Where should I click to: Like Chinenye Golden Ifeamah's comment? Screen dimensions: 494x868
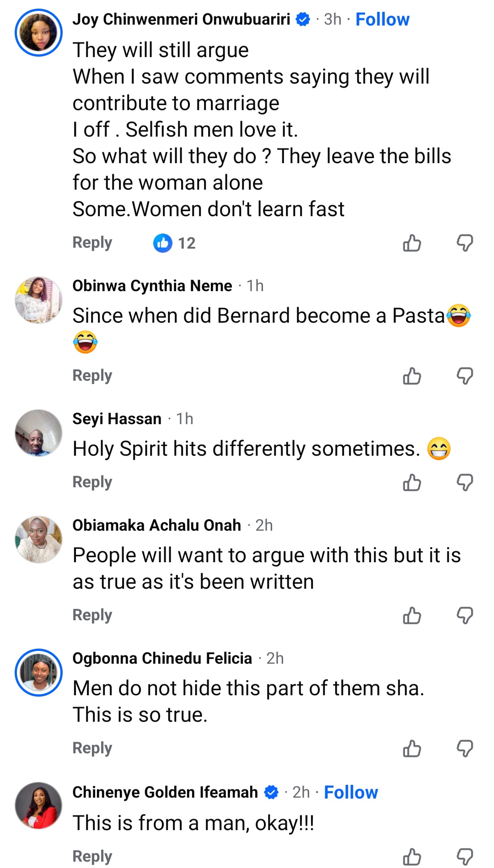[x=412, y=857]
